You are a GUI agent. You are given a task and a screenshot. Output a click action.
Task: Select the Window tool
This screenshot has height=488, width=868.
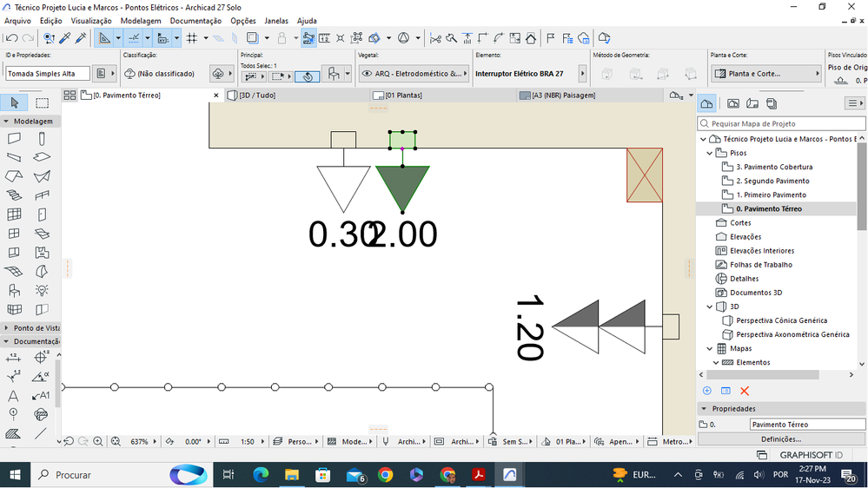pyautogui.click(x=14, y=234)
